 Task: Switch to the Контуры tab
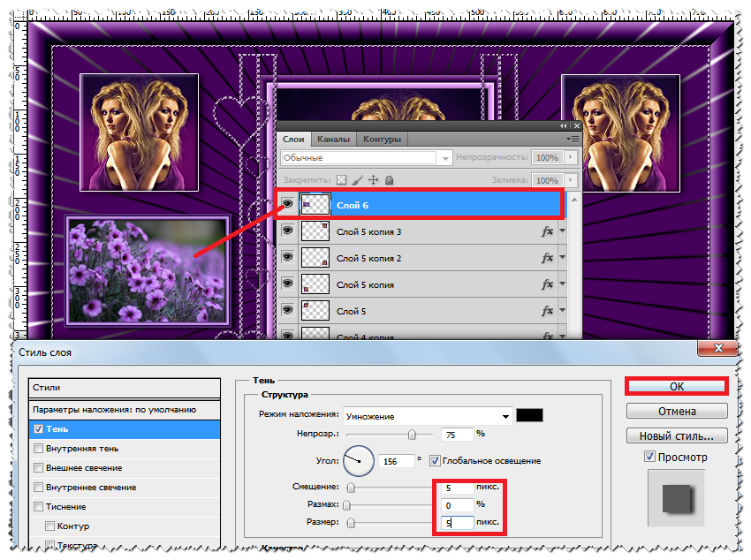click(382, 140)
